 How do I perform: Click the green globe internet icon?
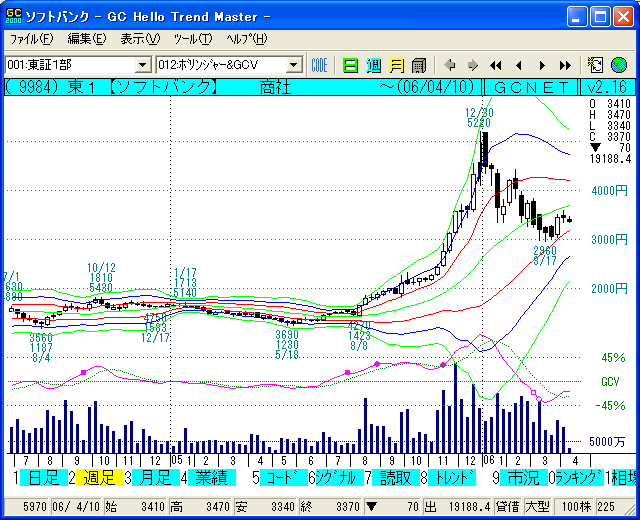[619, 65]
